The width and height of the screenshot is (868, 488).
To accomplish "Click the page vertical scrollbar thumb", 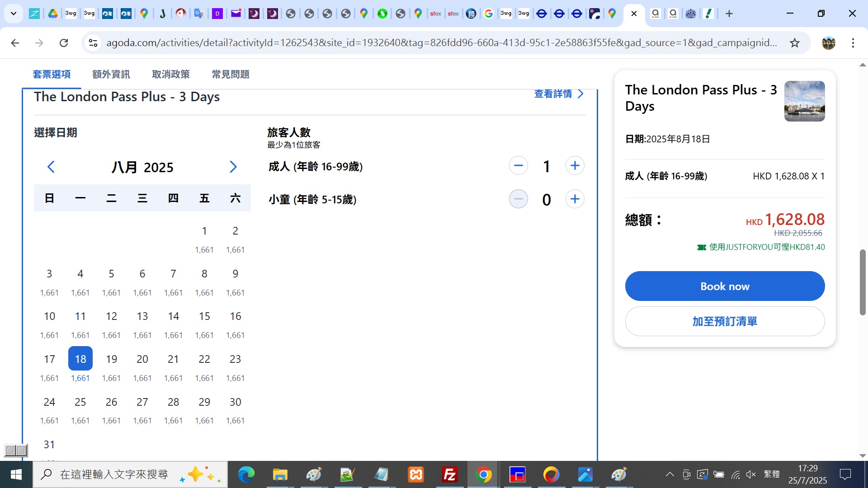I will pos(863,282).
